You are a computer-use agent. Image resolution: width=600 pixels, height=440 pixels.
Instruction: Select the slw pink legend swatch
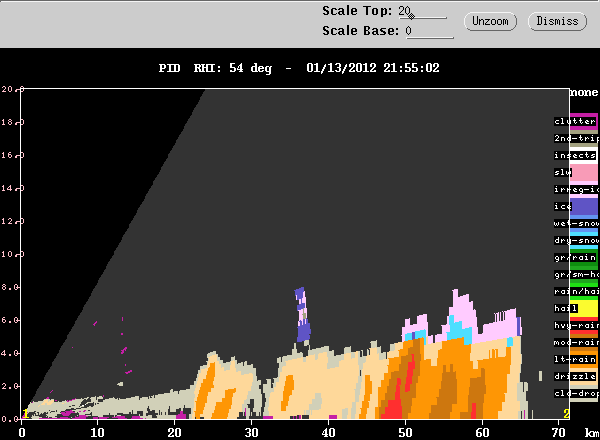click(584, 173)
